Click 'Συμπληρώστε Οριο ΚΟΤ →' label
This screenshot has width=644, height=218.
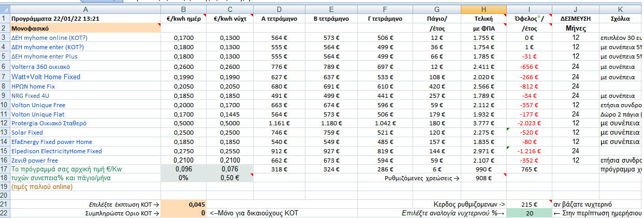[x=122, y=213]
